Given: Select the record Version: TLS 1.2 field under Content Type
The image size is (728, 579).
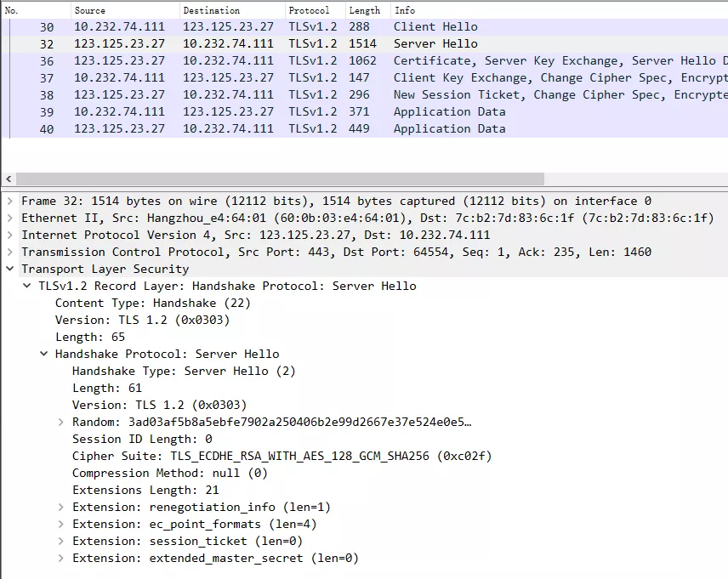Looking at the screenshot, I should point(143,320).
